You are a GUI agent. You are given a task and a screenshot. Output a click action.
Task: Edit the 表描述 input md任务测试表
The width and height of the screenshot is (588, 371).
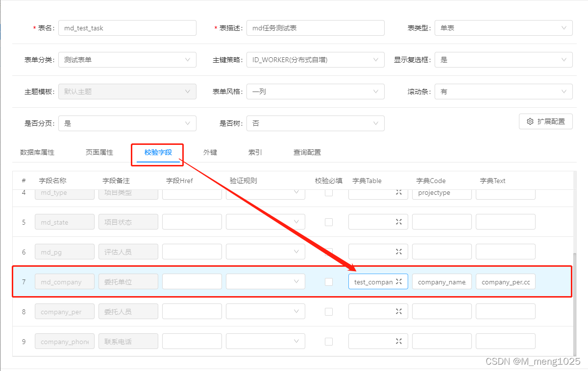click(316, 28)
